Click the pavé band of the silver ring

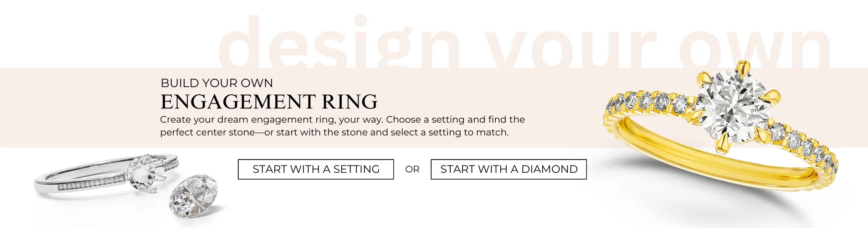point(91,184)
